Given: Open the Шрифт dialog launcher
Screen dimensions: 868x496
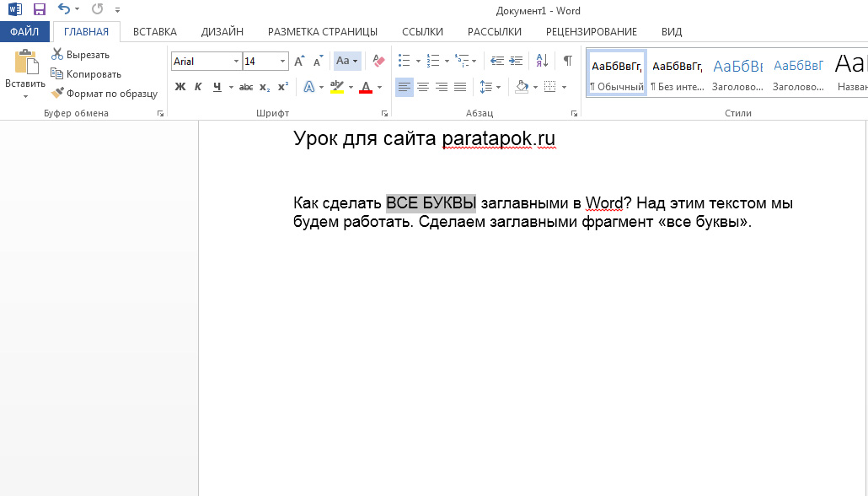Looking at the screenshot, I should [385, 114].
